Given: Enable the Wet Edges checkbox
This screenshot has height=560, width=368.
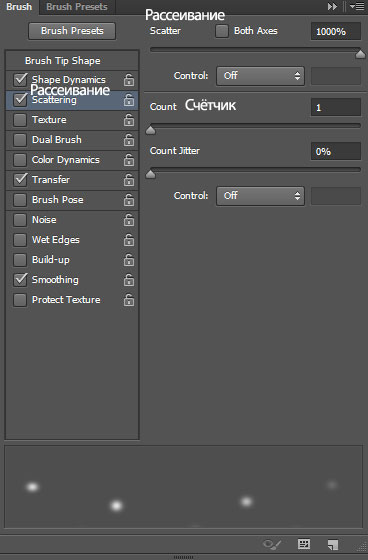Looking at the screenshot, I should click(20, 240).
